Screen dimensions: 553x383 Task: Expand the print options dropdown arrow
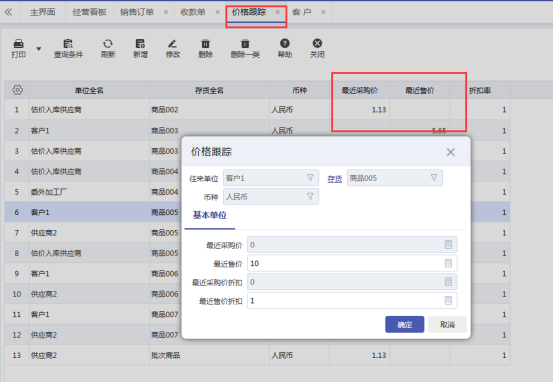coord(39,49)
